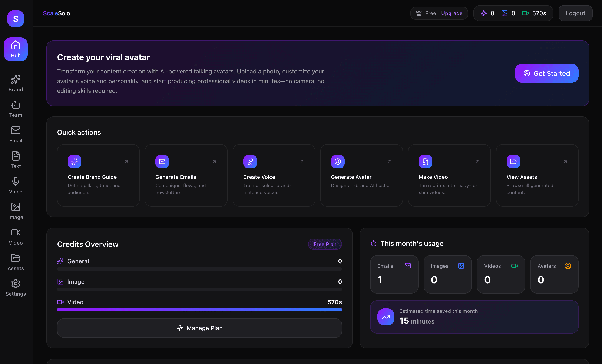Switch to the Video section in sidebar

(x=15, y=233)
